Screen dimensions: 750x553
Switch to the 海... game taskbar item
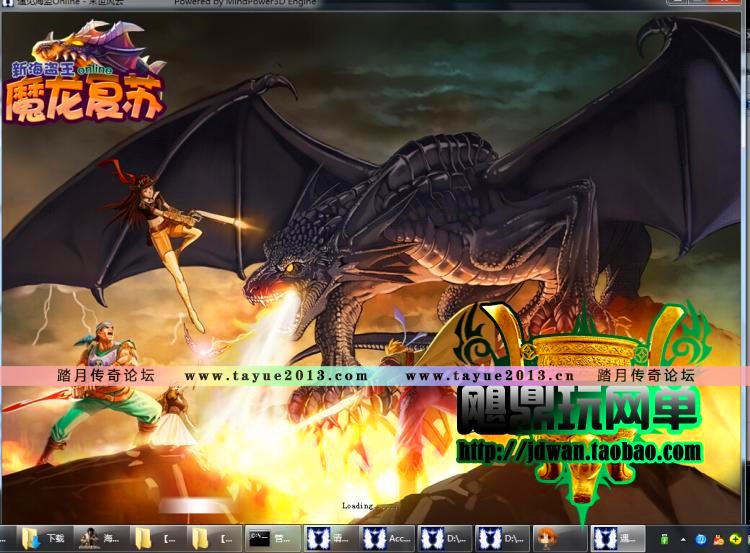point(101,539)
